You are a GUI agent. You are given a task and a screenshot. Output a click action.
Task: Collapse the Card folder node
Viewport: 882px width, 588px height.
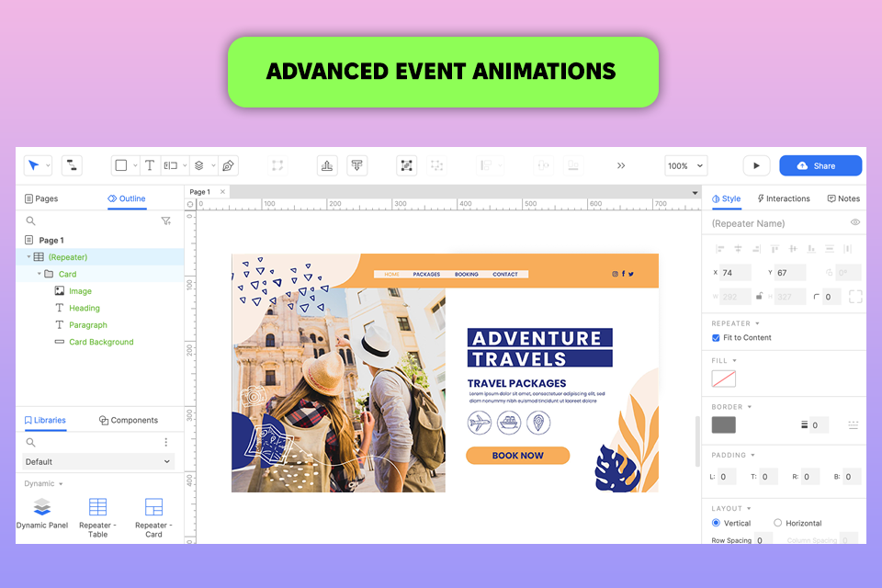(x=39, y=274)
